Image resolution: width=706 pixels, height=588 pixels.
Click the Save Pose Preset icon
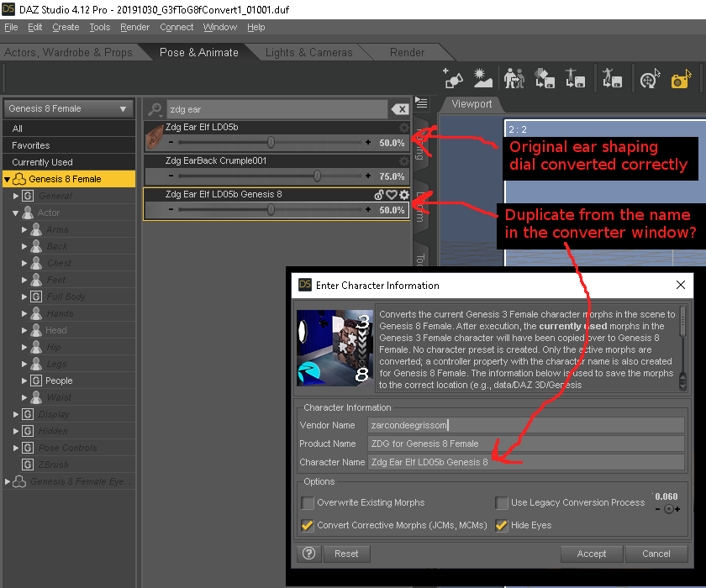click(x=612, y=78)
